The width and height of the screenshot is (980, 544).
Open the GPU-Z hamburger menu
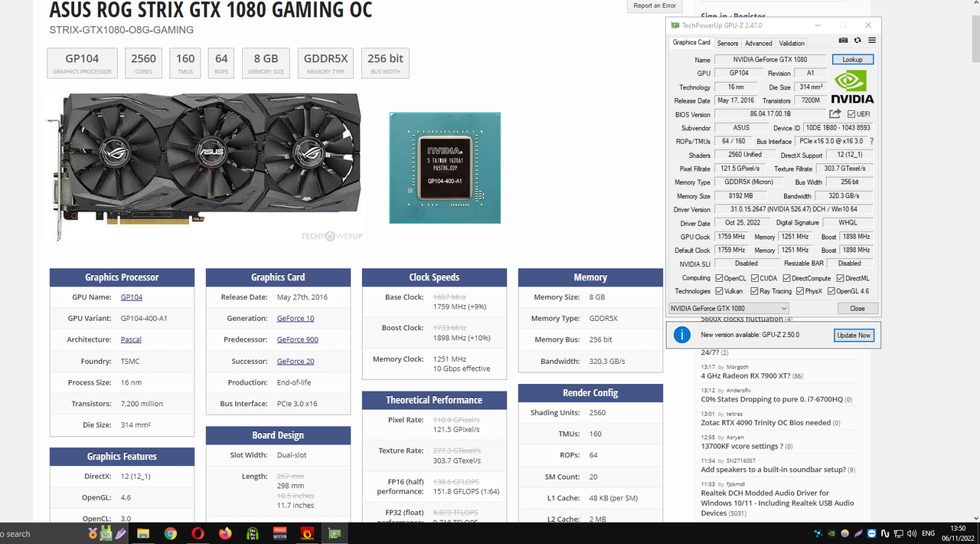(871, 40)
